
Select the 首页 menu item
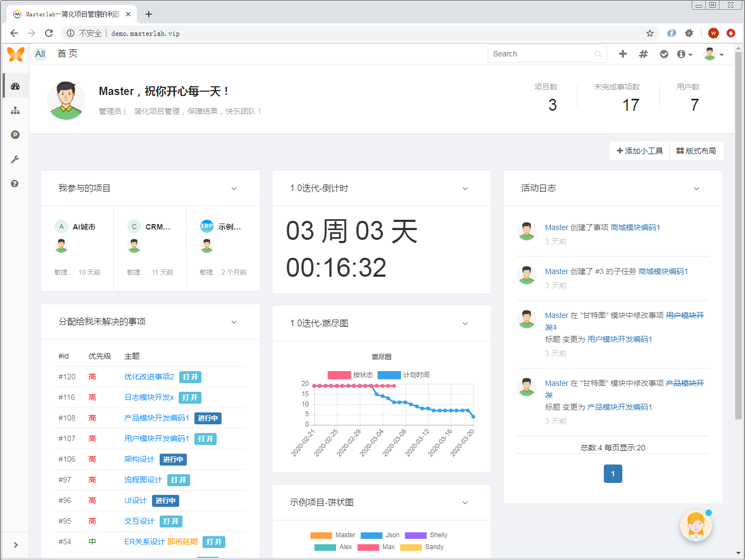pos(67,54)
